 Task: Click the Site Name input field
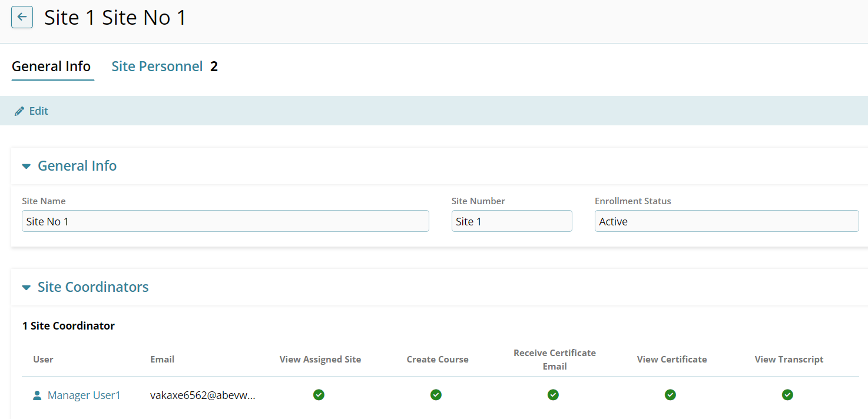(226, 221)
